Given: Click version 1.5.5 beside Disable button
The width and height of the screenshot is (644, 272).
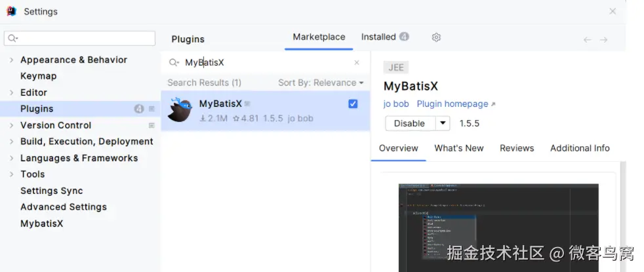Looking at the screenshot, I should 470,123.
